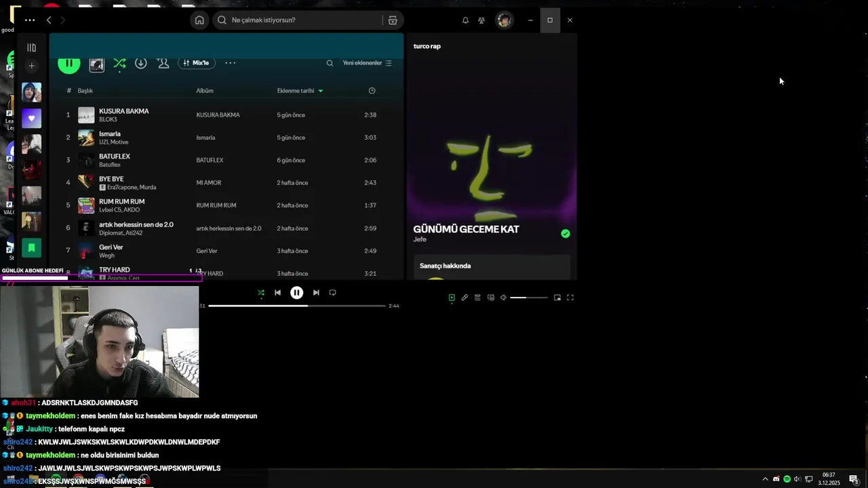Open BLOK3 artist link
The width and height of the screenshot is (868, 488).
108,120
